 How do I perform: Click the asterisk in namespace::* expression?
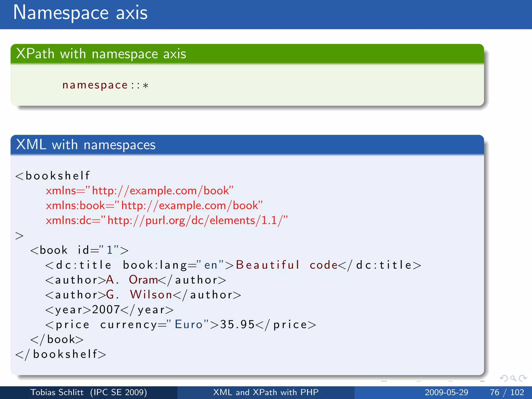pos(146,86)
